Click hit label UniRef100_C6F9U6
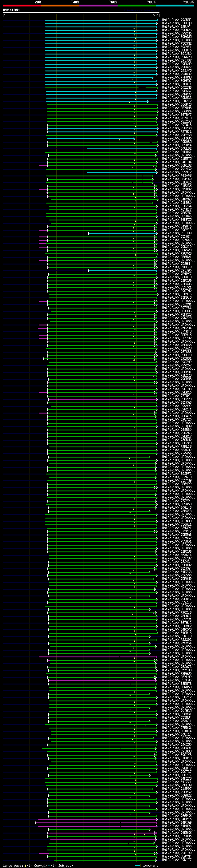197x868 pixels. [177, 139]
